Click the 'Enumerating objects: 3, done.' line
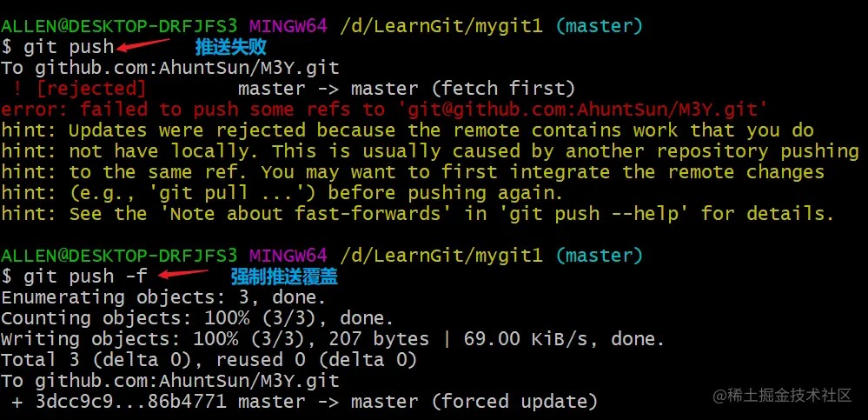 163,297
